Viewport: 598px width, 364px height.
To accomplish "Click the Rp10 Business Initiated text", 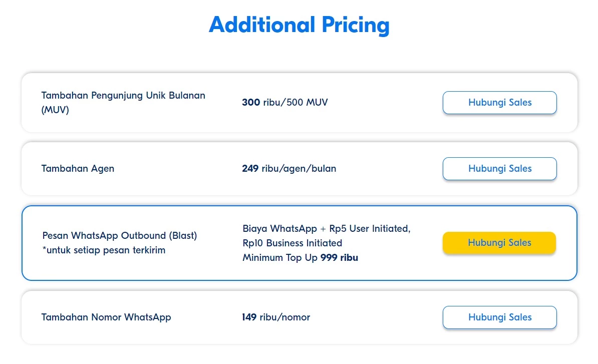I will (292, 243).
